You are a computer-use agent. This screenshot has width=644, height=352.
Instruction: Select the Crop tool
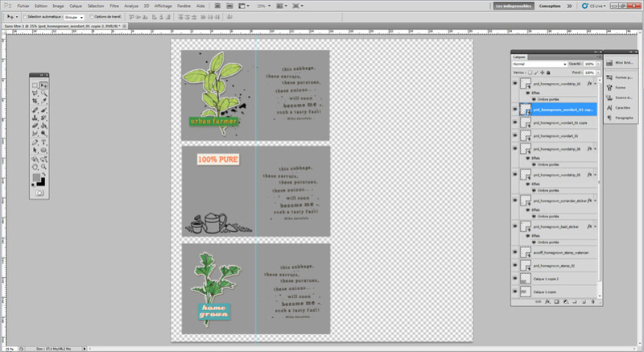point(35,101)
